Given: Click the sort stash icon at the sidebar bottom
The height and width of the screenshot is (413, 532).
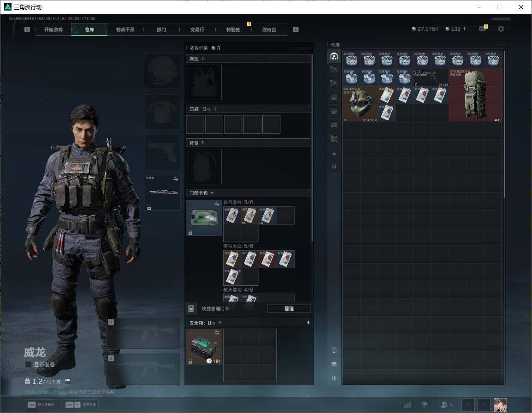Looking at the screenshot, I should click(x=334, y=378).
